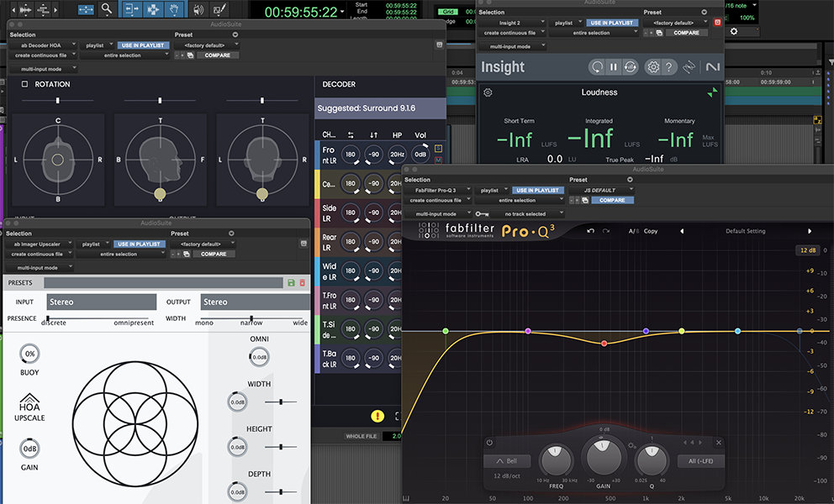834x504 pixels.
Task: Toggle Grid mode indicator
Action: [x=448, y=12]
